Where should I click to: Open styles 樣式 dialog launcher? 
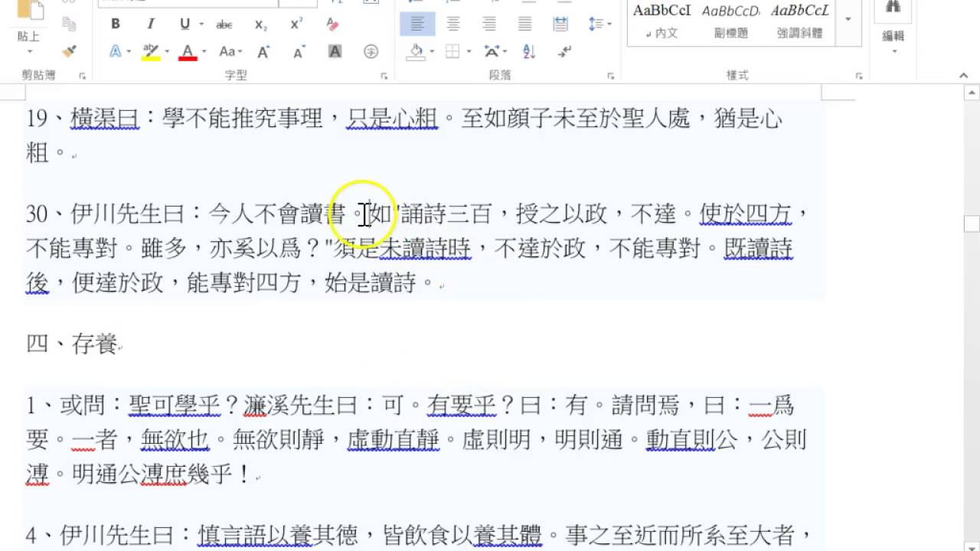859,76
